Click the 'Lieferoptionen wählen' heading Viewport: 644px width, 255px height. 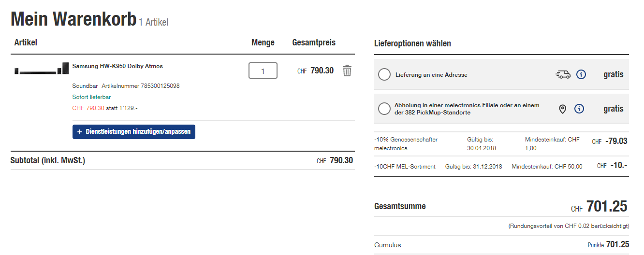tap(412, 43)
